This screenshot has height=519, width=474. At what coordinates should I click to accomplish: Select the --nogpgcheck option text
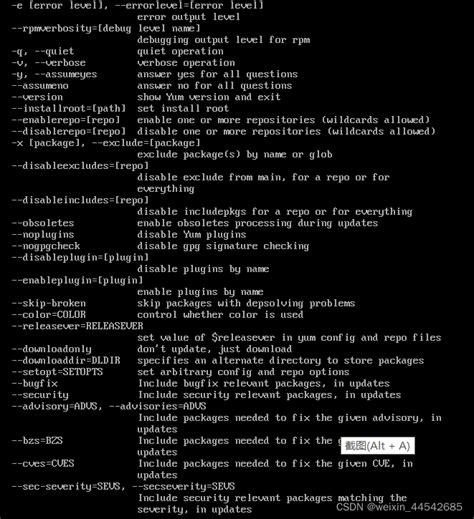pos(46,246)
